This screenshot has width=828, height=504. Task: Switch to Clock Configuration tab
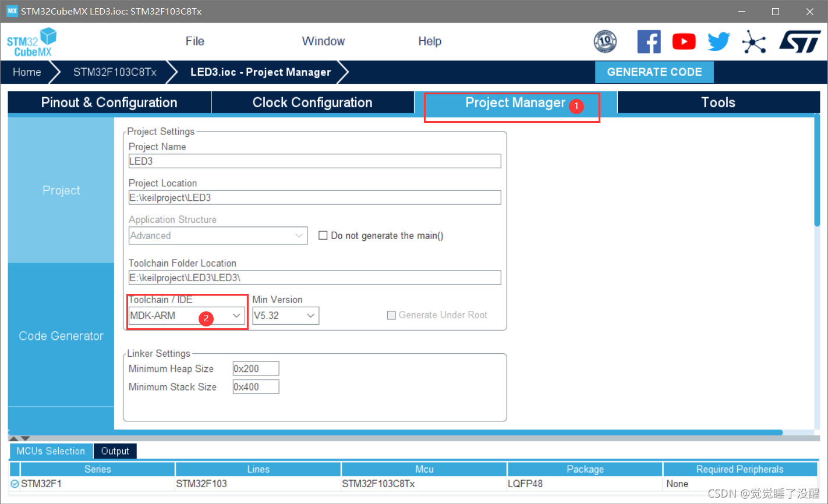coord(313,102)
